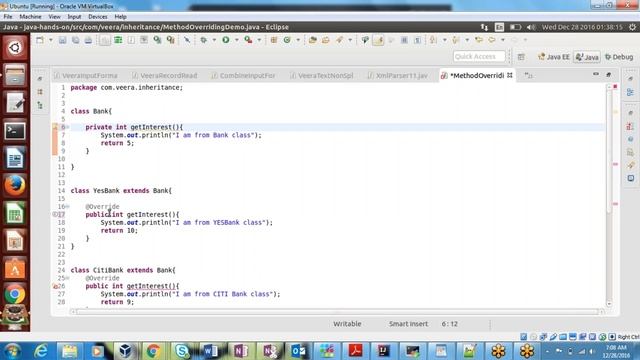
Task: Click the sound volume indicator in the Ubuntu top bar
Action: click(531, 27)
